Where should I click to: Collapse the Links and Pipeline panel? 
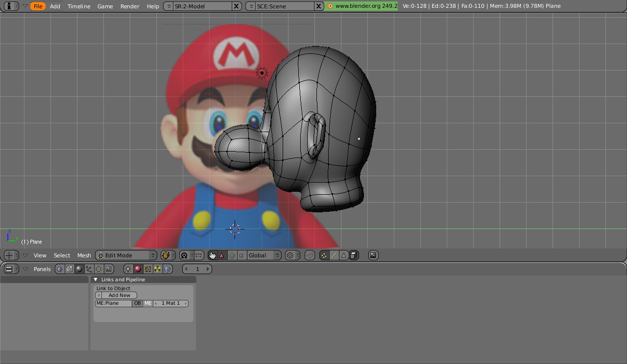coord(96,279)
